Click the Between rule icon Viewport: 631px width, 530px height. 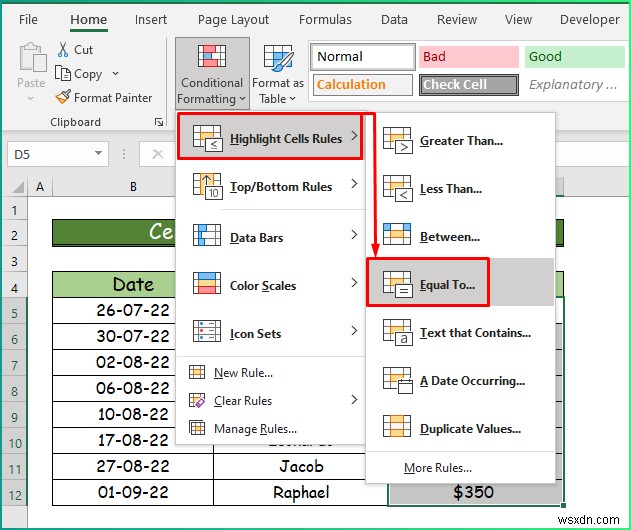click(x=397, y=234)
